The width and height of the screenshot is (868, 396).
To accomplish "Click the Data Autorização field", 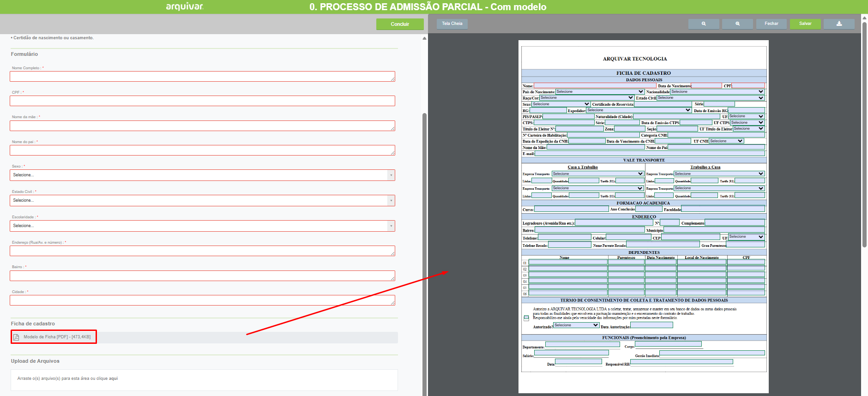I will click(651, 325).
